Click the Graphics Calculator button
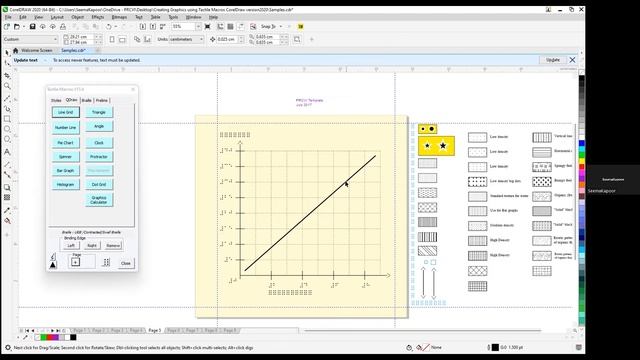This screenshot has width=640, height=360. coord(99,200)
